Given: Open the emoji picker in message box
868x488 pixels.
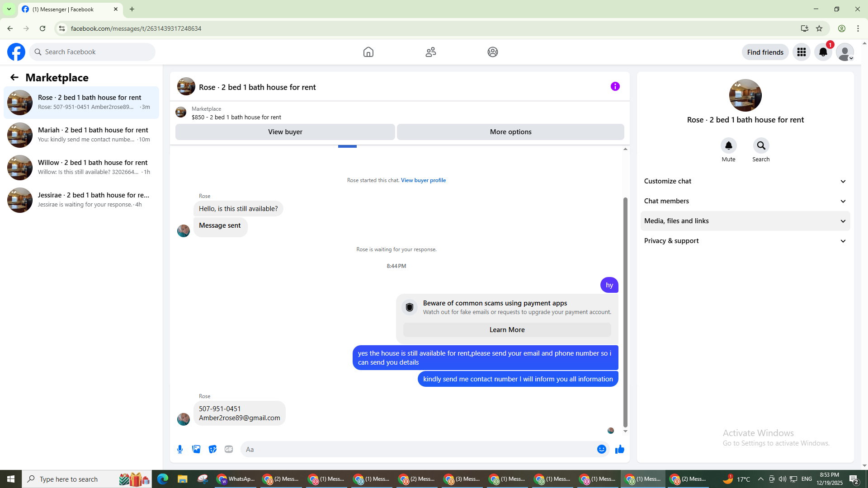Looking at the screenshot, I should coord(601,449).
